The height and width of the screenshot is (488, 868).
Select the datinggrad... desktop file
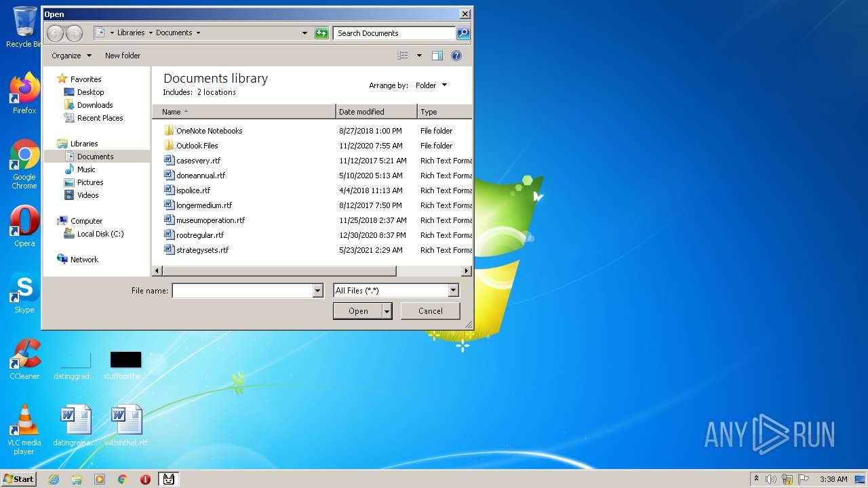[75, 366]
